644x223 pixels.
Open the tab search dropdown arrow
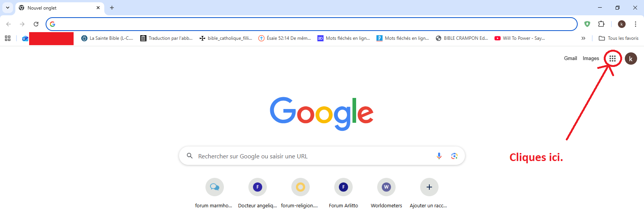tap(8, 8)
